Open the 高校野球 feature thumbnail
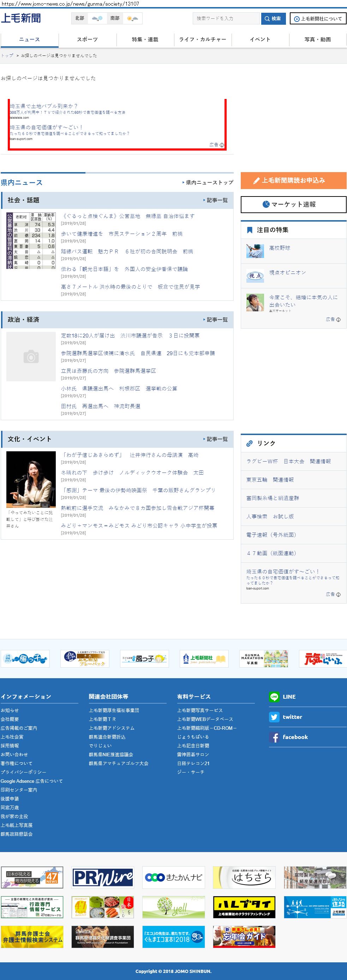347x980 pixels. 255,251
